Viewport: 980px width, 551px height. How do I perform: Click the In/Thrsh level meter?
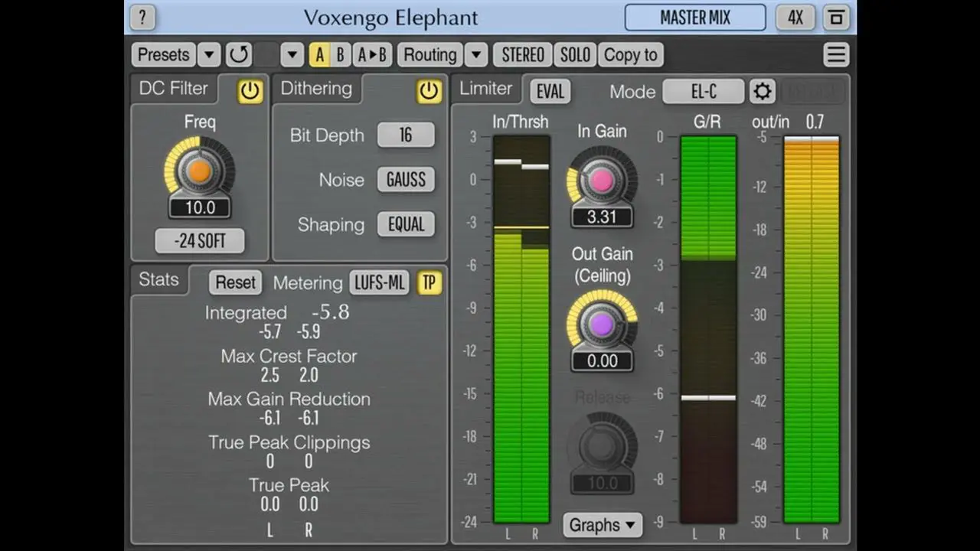[521, 330]
